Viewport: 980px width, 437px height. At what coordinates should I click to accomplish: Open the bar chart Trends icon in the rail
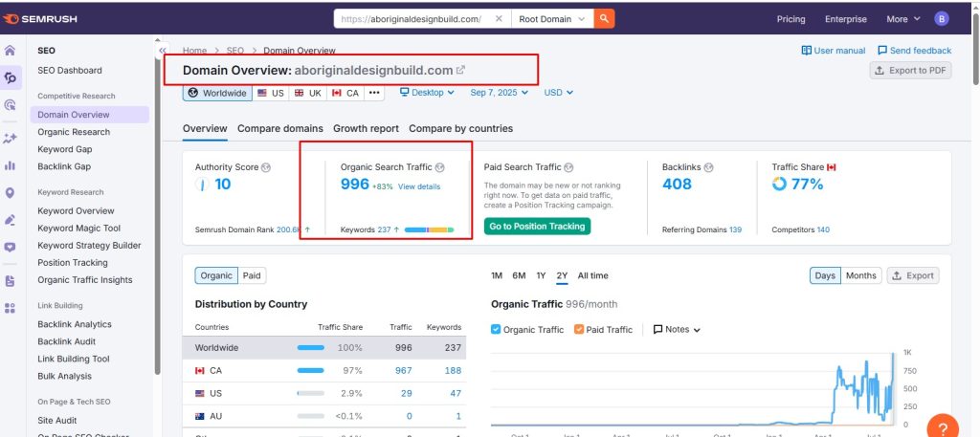tap(10, 165)
